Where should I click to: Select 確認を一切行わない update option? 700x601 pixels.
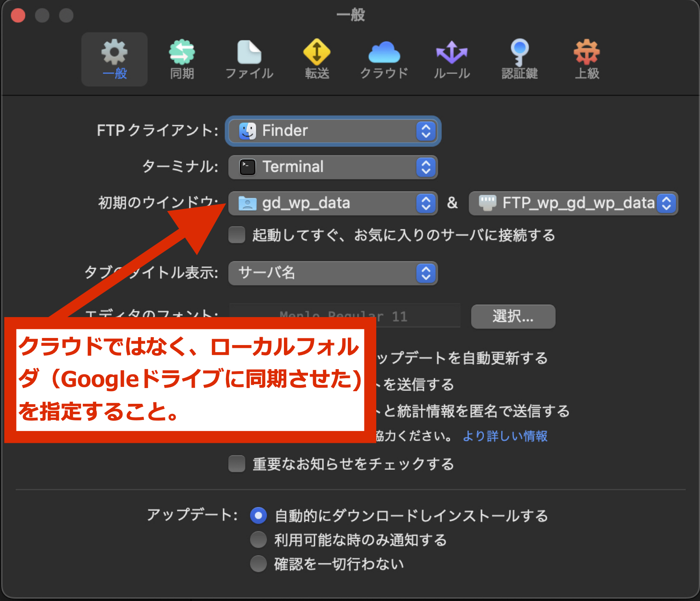pos(258,564)
